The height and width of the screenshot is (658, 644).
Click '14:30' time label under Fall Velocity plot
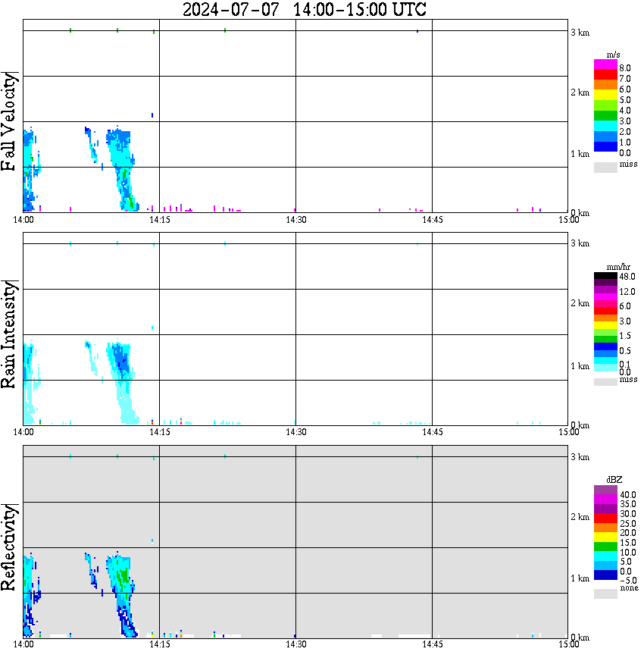click(x=296, y=220)
